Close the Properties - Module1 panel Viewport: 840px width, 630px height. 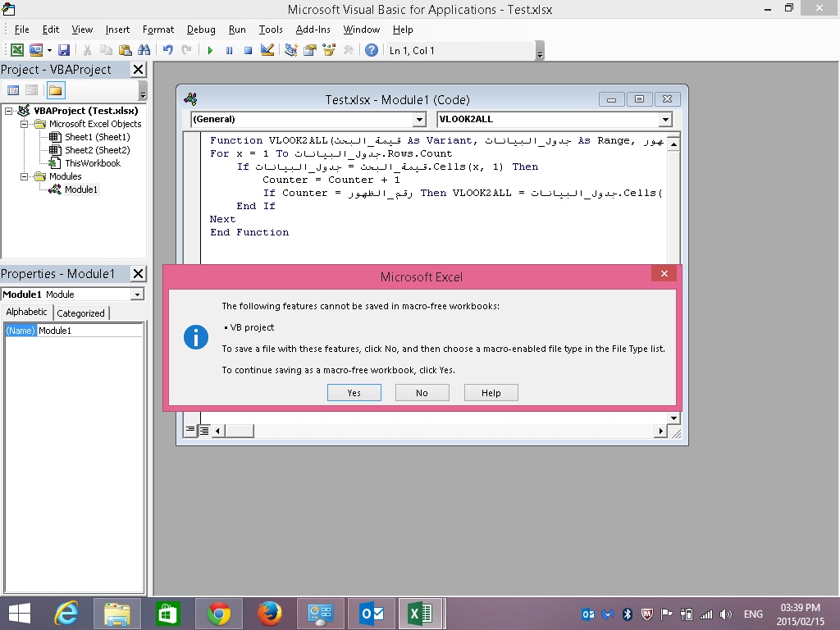coord(138,274)
